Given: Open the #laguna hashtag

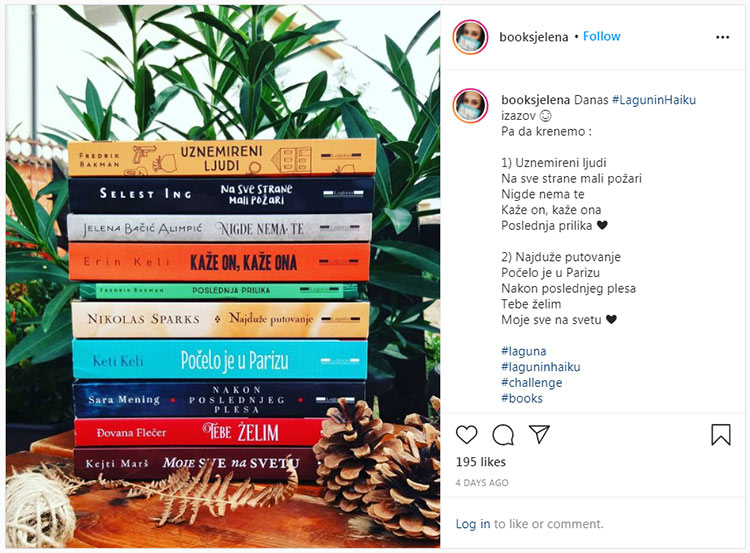Looking at the screenshot, I should (523, 351).
